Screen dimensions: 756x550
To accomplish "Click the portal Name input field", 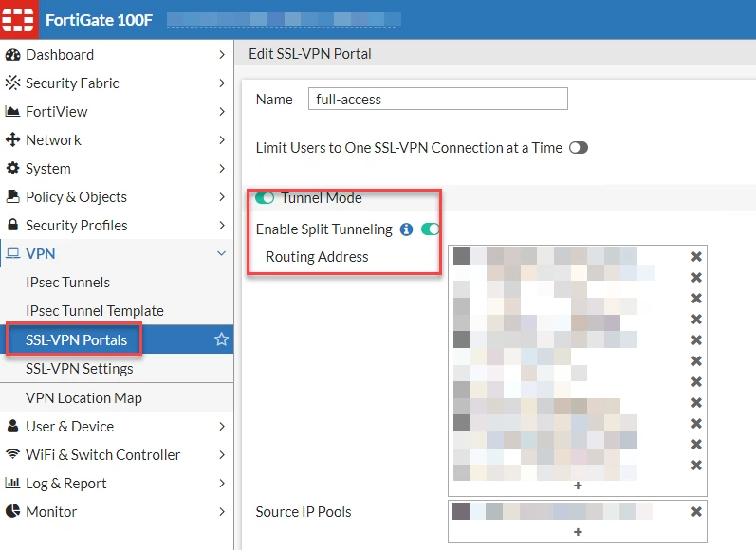I will tap(438, 99).
